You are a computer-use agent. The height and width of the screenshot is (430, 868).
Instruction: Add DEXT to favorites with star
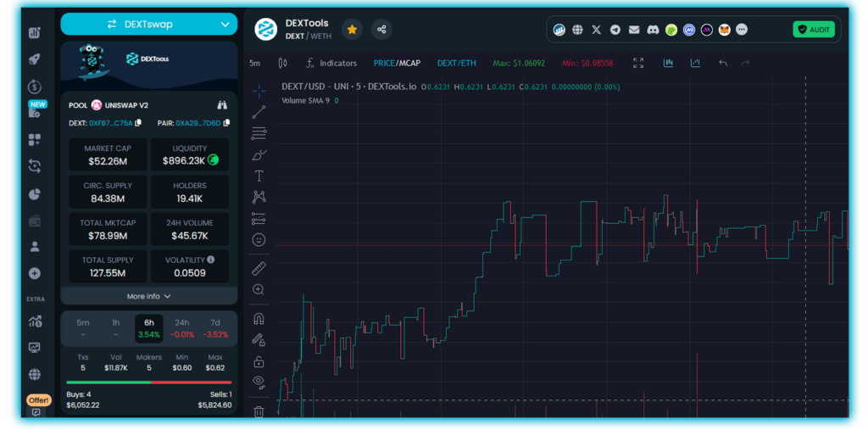[352, 30]
